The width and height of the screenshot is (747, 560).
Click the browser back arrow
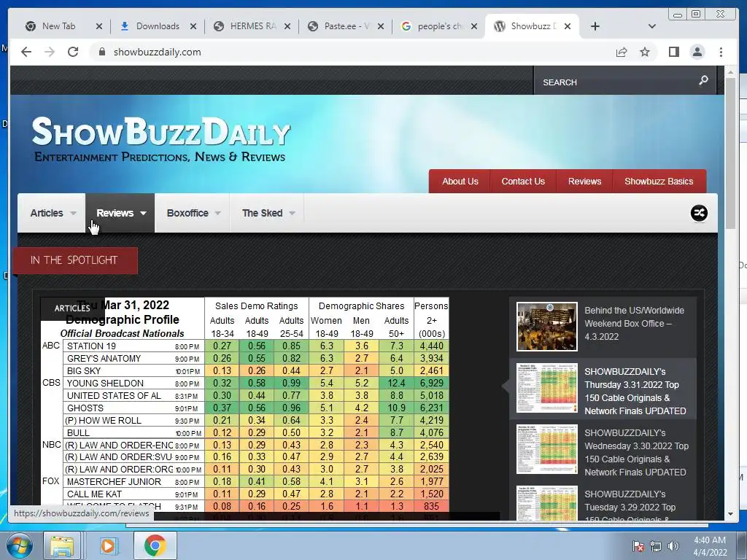(x=26, y=52)
